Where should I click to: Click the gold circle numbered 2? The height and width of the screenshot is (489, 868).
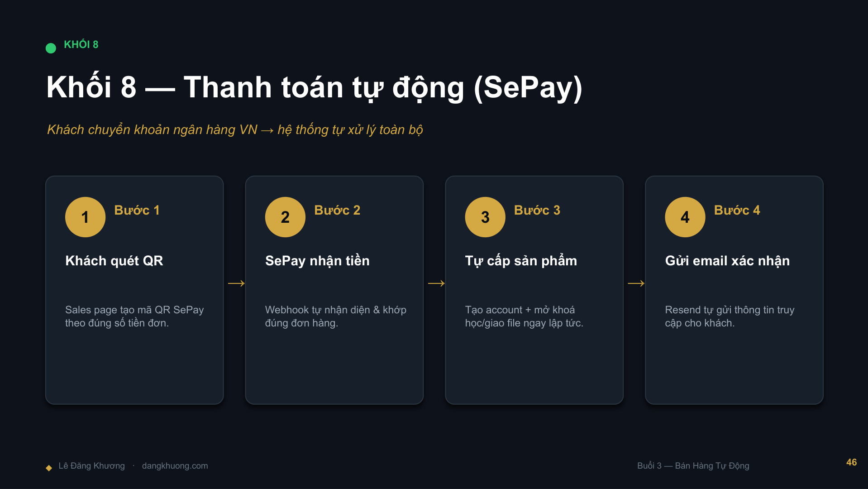click(x=285, y=217)
